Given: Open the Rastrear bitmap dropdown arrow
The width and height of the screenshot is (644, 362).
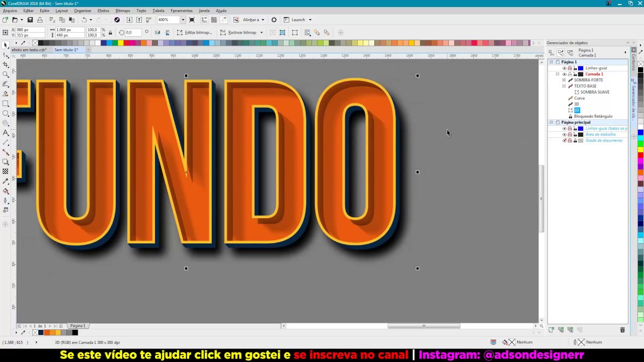Looking at the screenshot, I should (x=261, y=32).
